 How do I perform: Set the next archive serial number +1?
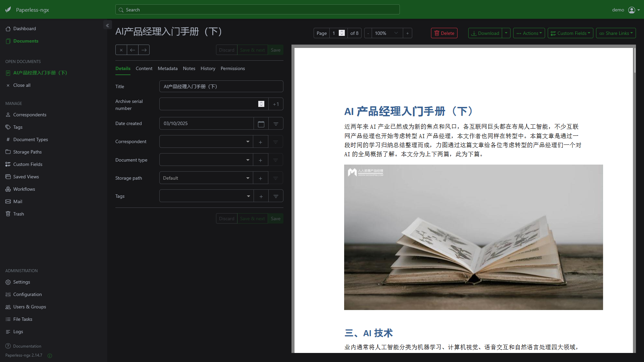[x=276, y=104]
